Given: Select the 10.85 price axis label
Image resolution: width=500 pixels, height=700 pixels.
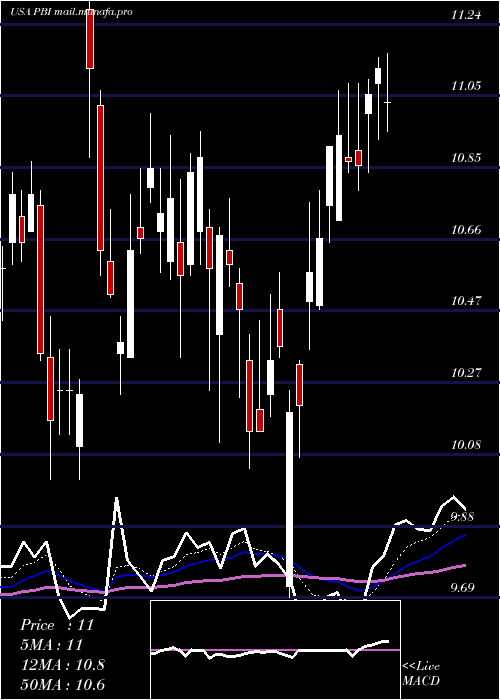Looking at the screenshot, I should [x=466, y=158].
